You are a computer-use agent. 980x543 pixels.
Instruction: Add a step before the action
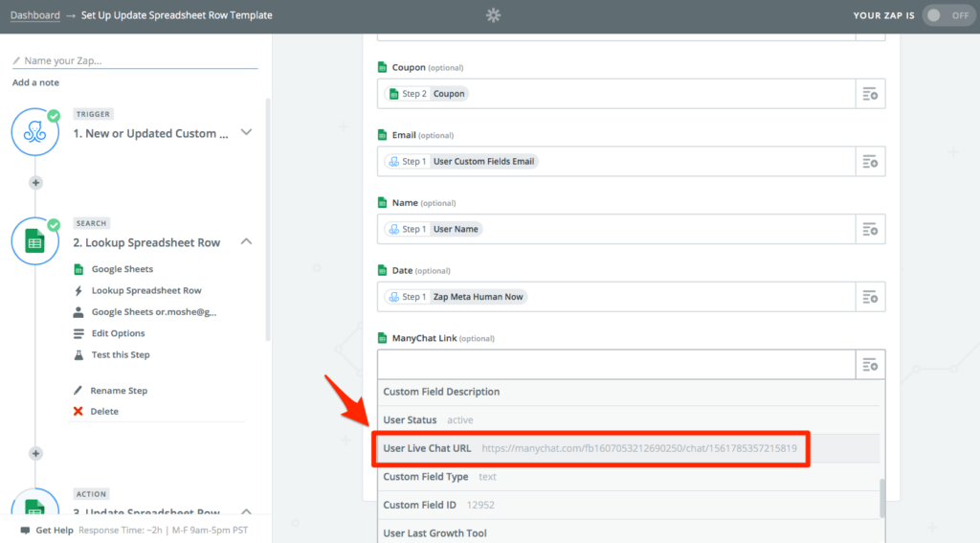point(35,454)
